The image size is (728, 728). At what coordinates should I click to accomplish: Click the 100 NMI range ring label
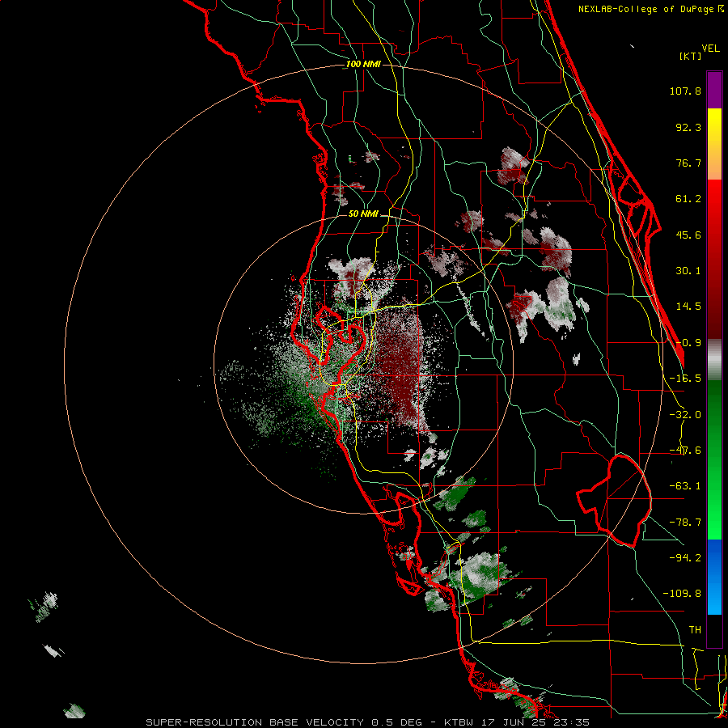pyautogui.click(x=363, y=64)
